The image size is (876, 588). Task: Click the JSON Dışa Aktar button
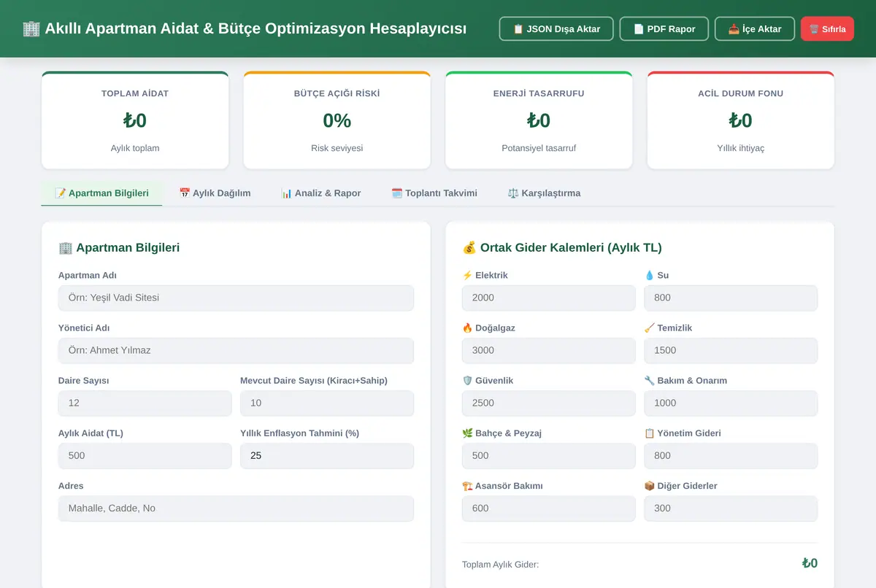(556, 29)
